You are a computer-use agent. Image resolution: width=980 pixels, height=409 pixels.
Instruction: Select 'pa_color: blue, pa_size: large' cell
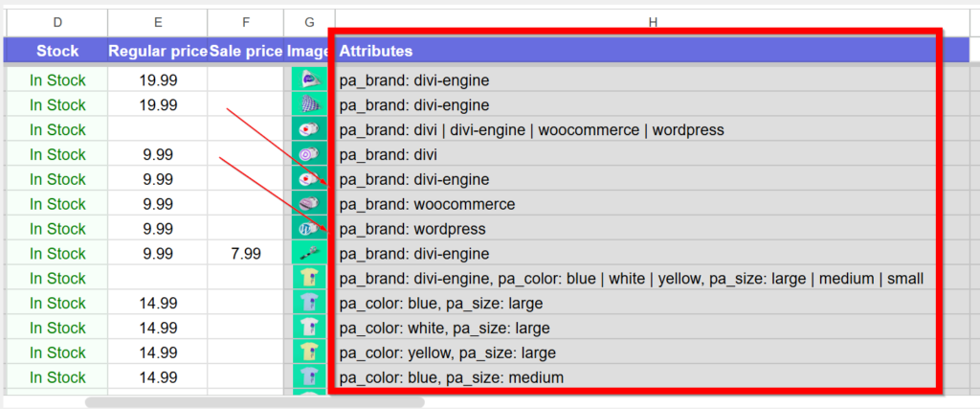point(652,304)
